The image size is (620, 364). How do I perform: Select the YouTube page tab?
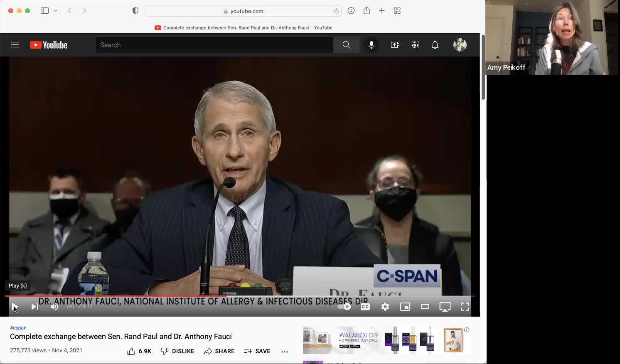pos(243,28)
